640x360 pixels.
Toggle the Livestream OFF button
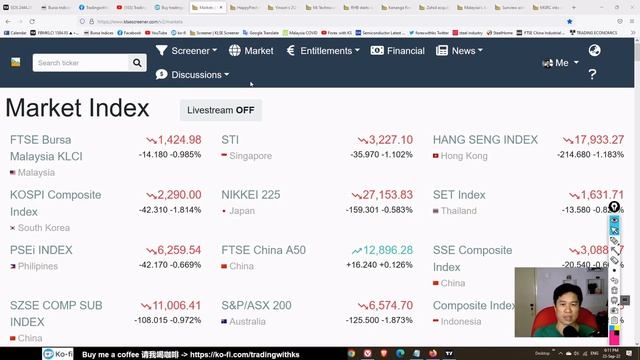tap(221, 110)
